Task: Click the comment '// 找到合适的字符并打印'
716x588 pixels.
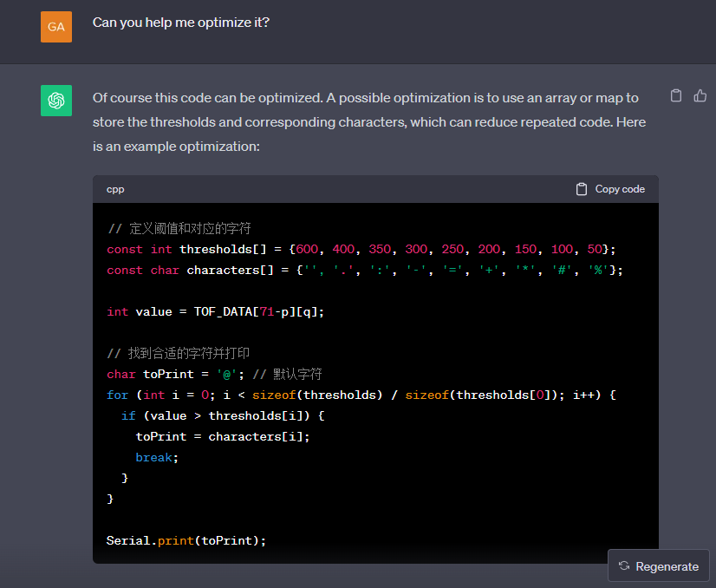Action: 178,353
